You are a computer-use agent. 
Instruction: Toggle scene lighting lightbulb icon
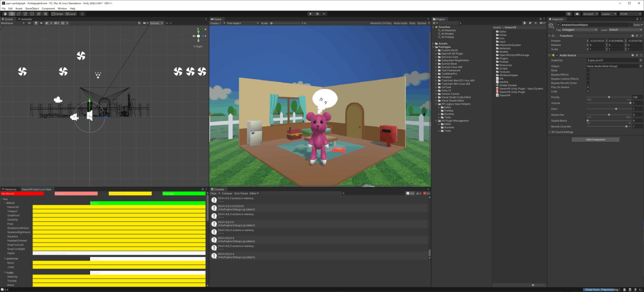click(x=36, y=23)
